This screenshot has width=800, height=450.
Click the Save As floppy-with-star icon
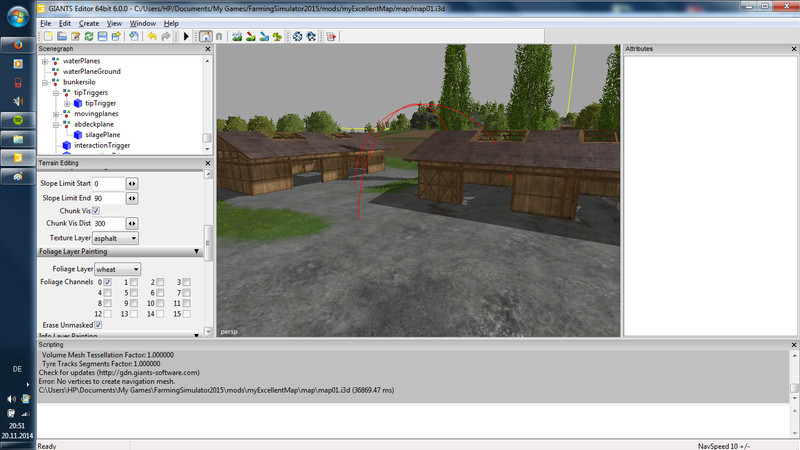pos(116,36)
